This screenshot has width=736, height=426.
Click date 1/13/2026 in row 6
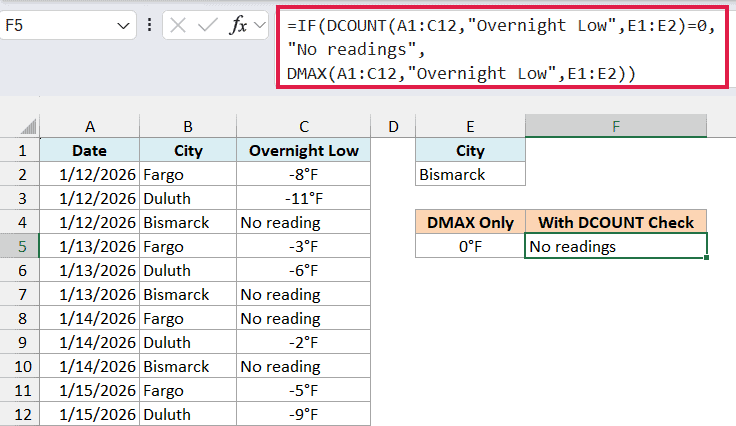(90, 270)
